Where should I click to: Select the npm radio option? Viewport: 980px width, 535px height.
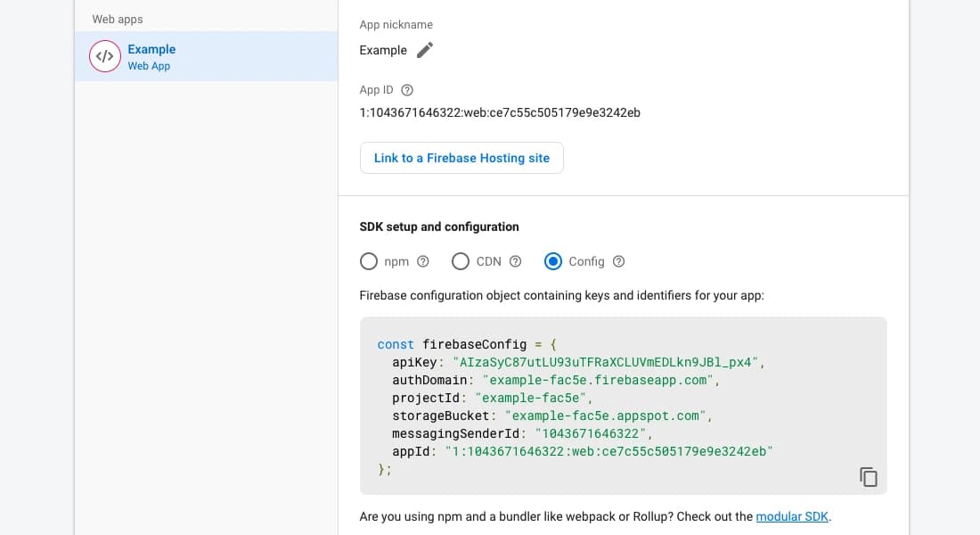coord(369,261)
